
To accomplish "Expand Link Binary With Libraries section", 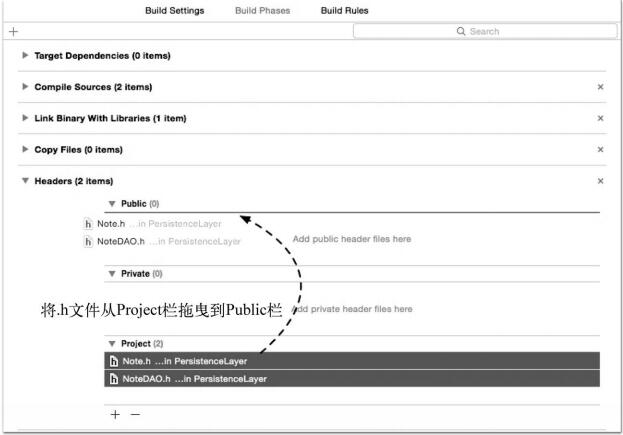I will pyautogui.click(x=25, y=118).
